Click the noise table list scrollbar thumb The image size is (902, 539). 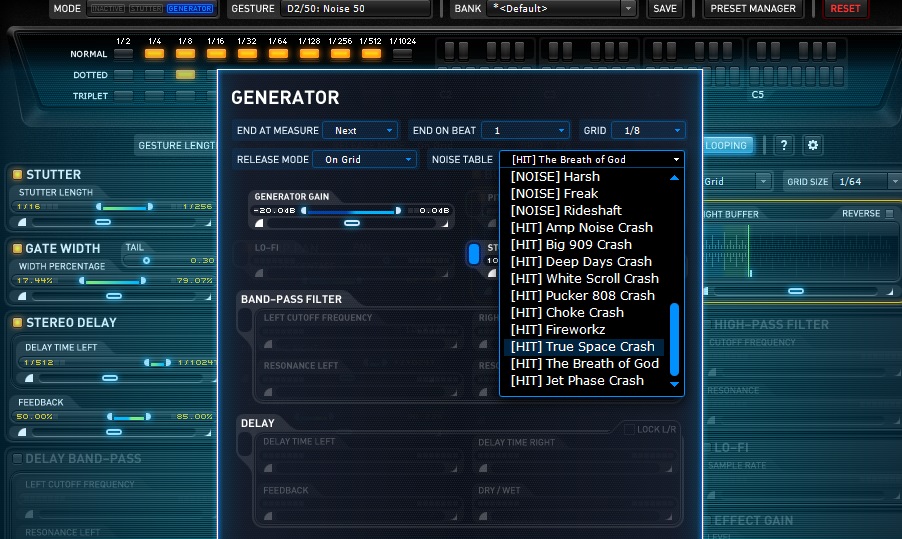(674, 339)
